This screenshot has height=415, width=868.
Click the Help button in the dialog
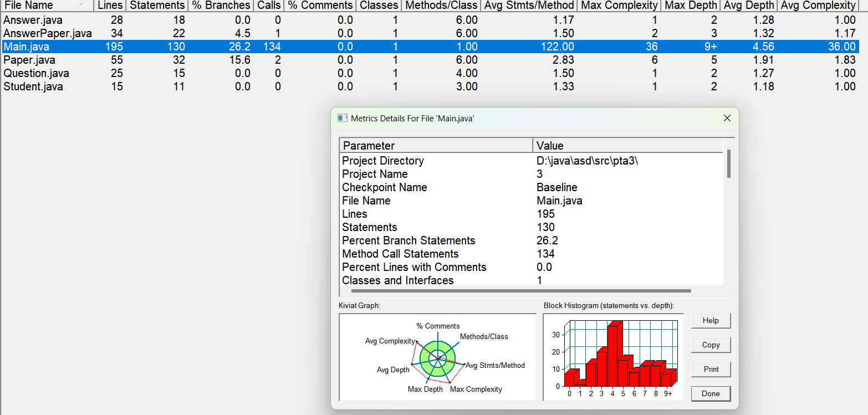(711, 321)
